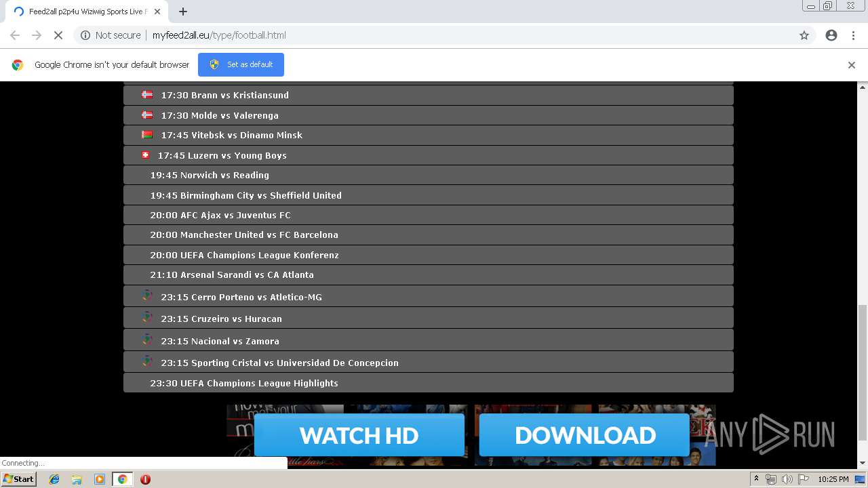Open 23:15 Cruzeiro vs Huracan
Viewport: 868px width, 488px height.
[429, 318]
